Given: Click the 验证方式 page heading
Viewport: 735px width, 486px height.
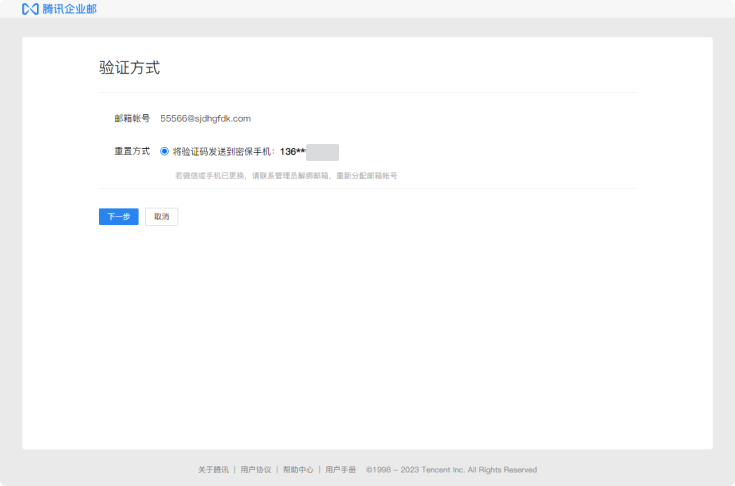Looking at the screenshot, I should [129, 68].
